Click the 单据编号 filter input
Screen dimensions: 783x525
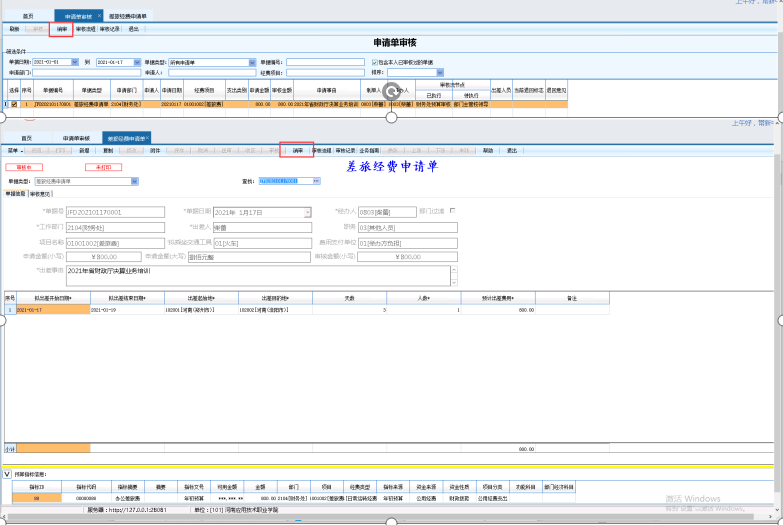[325, 62]
